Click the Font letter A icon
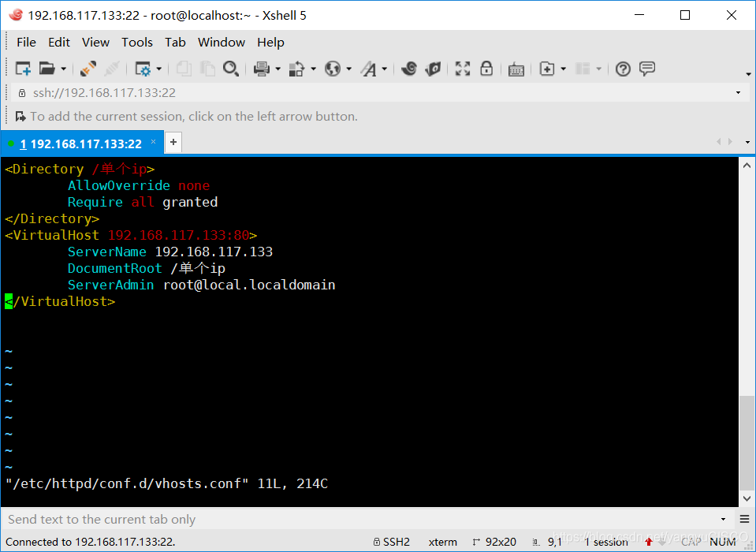The image size is (756, 552). 369,69
